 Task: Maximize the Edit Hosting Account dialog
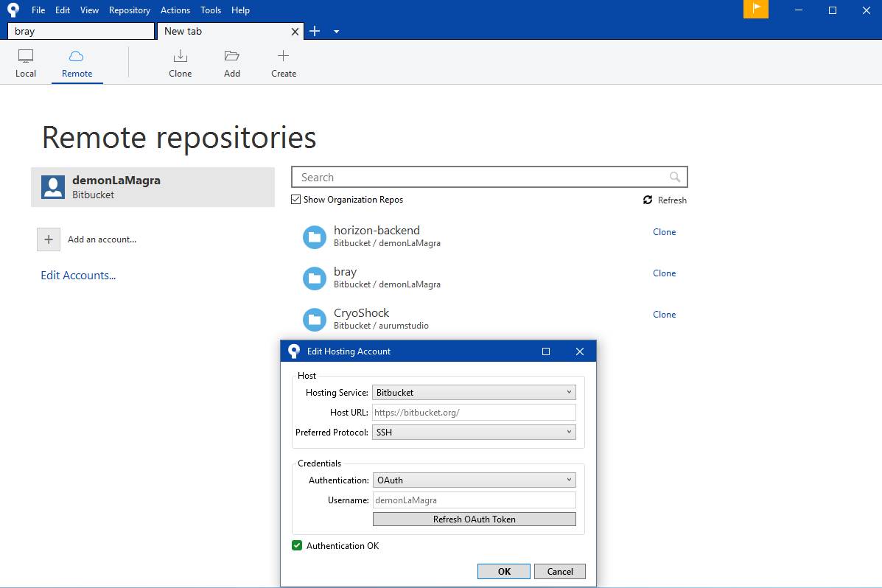pos(545,351)
